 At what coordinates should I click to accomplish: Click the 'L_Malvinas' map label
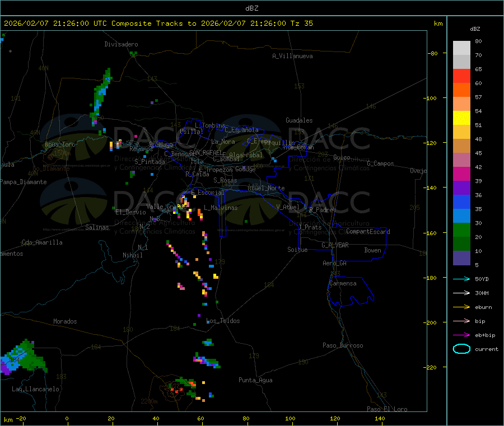tap(221, 208)
